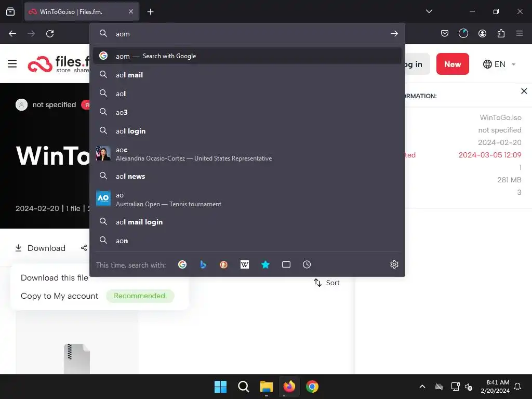
Task: Launch Google Chrome from taskbar
Action: click(312, 387)
